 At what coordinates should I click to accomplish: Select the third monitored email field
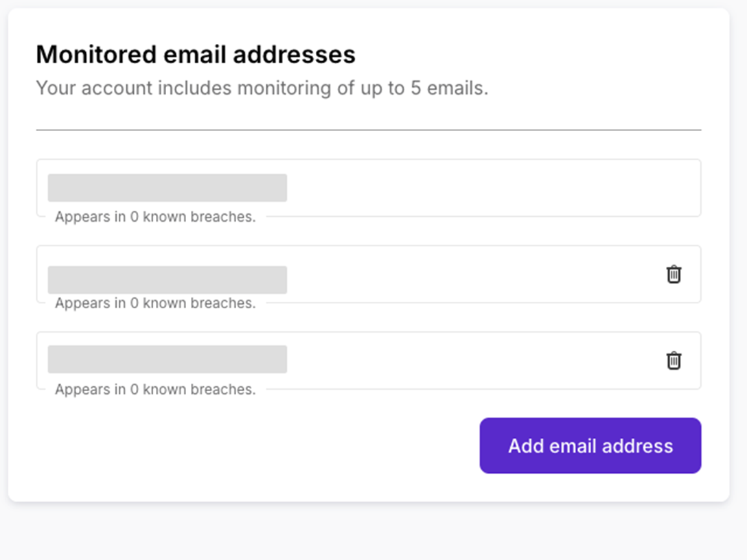(167, 358)
